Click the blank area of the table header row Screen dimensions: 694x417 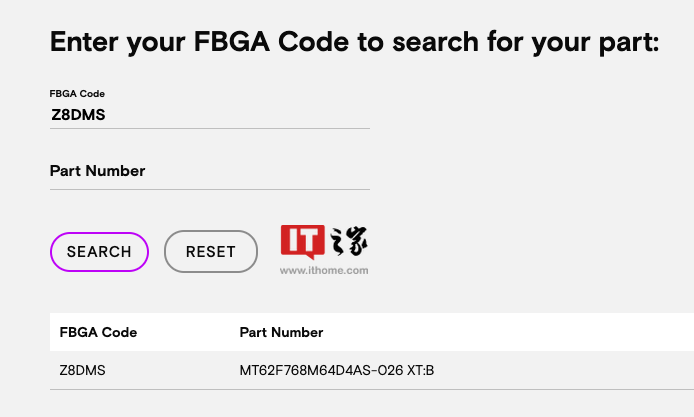pyautogui.click(x=550, y=332)
